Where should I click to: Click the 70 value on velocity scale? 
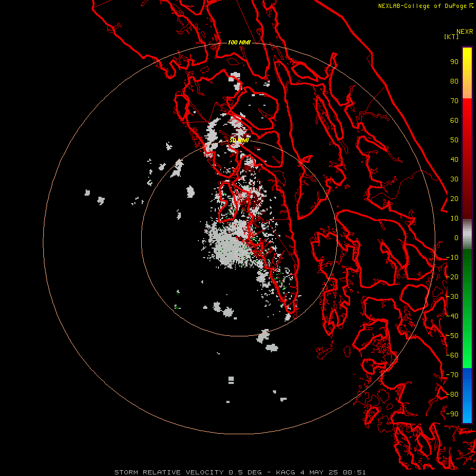click(x=454, y=101)
